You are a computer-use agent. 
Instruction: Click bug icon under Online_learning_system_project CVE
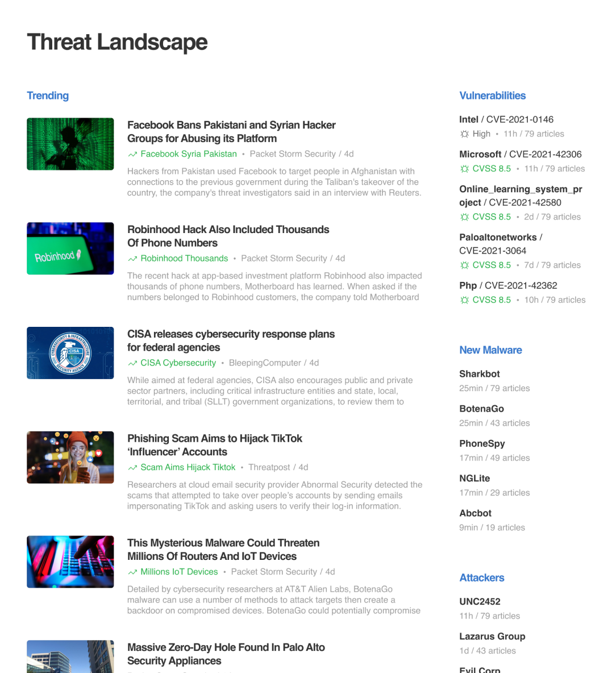click(x=464, y=217)
